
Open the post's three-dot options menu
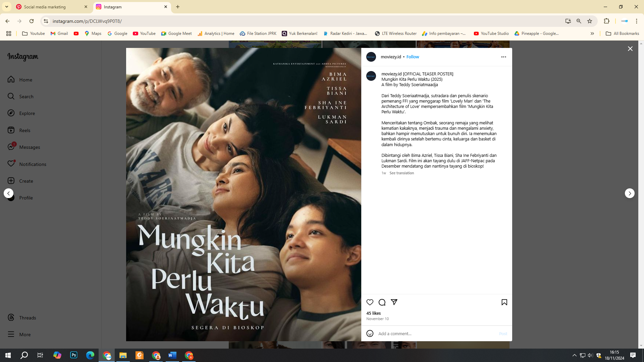click(503, 57)
